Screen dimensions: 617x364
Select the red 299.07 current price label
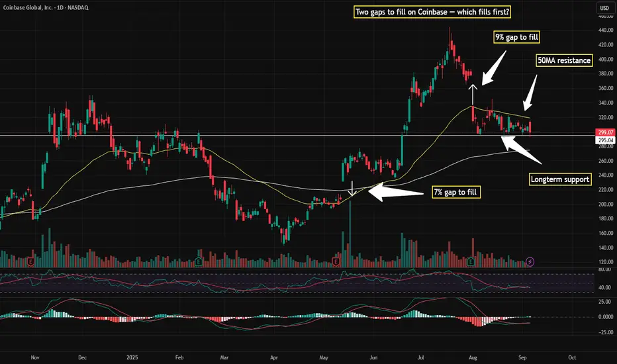pos(605,132)
